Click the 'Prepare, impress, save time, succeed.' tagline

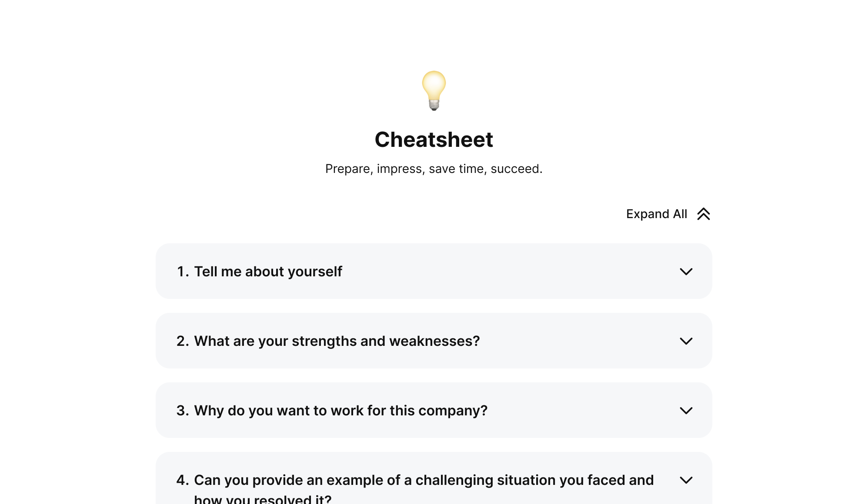tap(434, 169)
